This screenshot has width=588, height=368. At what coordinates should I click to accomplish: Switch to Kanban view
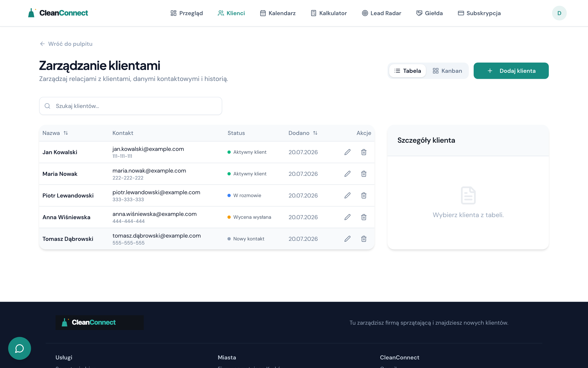pyautogui.click(x=447, y=71)
